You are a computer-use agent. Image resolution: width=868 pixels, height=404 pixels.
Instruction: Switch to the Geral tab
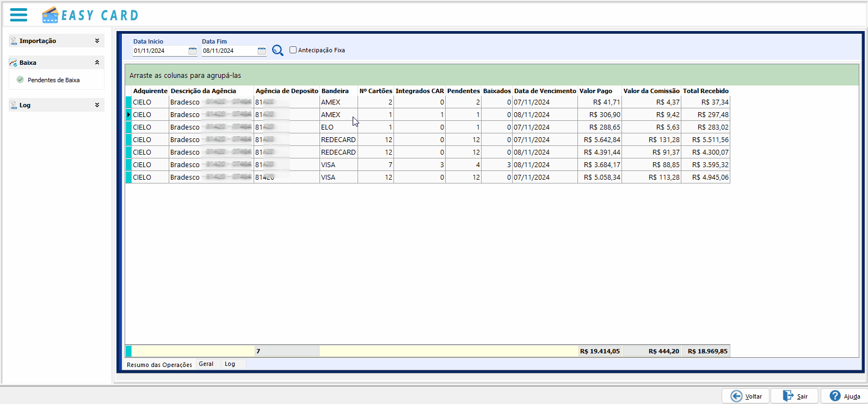click(206, 364)
